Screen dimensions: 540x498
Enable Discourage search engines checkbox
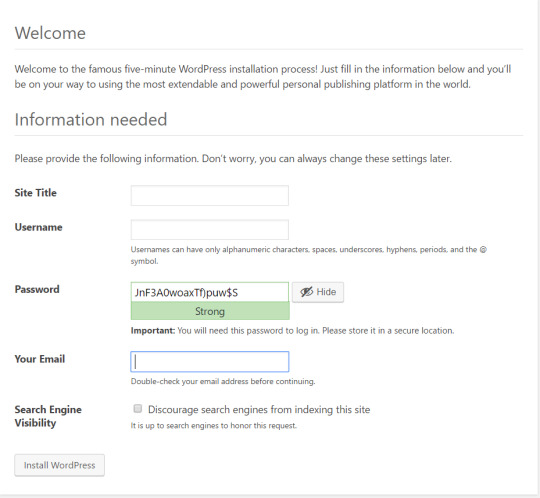(138, 409)
